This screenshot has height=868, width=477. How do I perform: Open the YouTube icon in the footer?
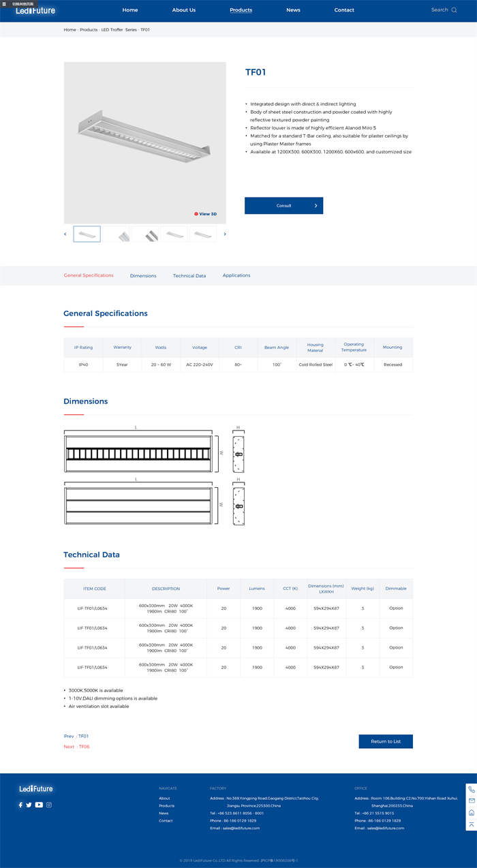(39, 805)
